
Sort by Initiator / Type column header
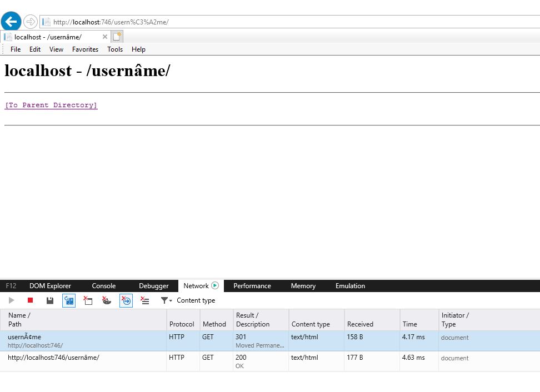click(x=489, y=320)
